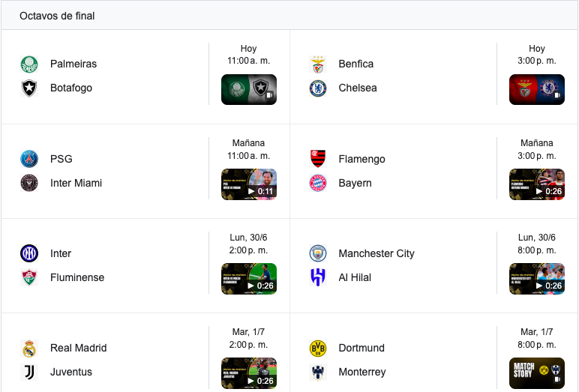Open the Benfica vs Chelsea preview thumbnail
This screenshot has height=392, width=579.
coord(537,89)
